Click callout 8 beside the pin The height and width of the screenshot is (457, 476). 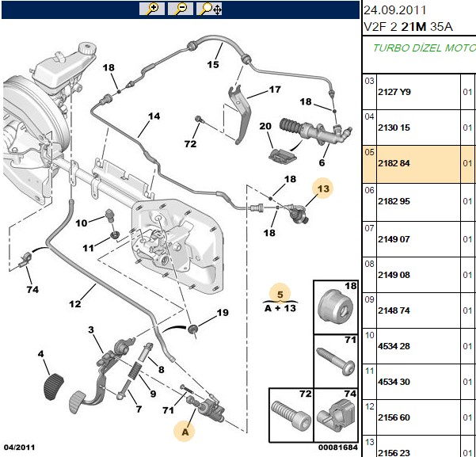point(162,370)
